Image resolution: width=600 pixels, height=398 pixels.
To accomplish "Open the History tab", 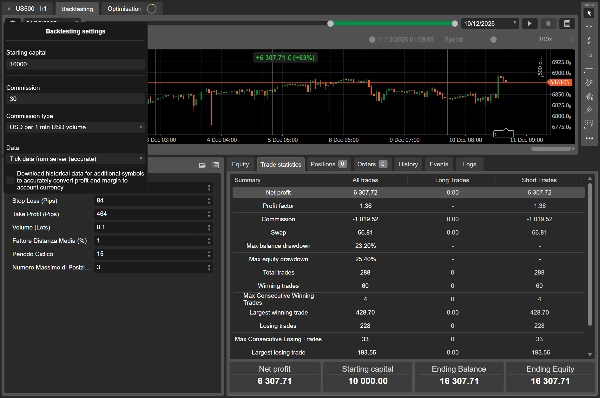I will tap(408, 164).
